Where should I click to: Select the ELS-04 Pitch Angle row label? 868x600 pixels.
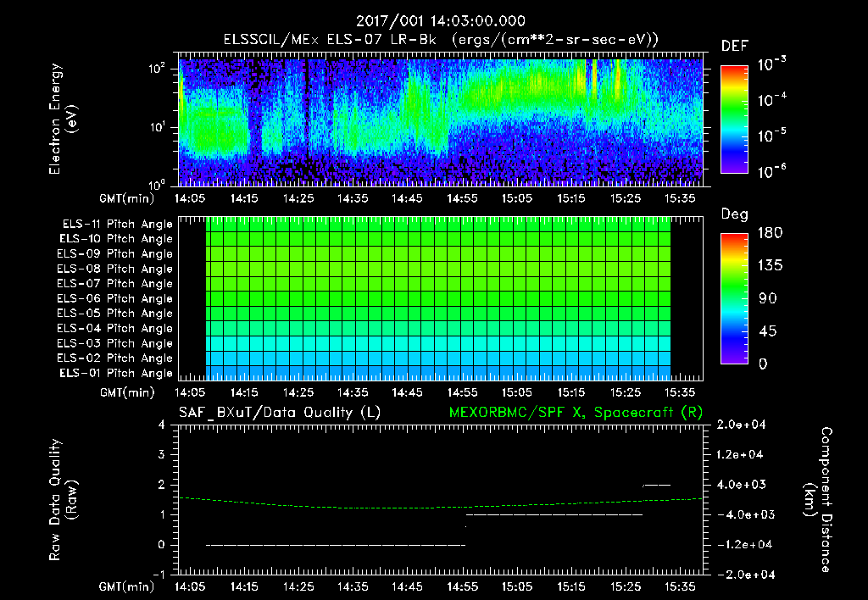coord(114,328)
